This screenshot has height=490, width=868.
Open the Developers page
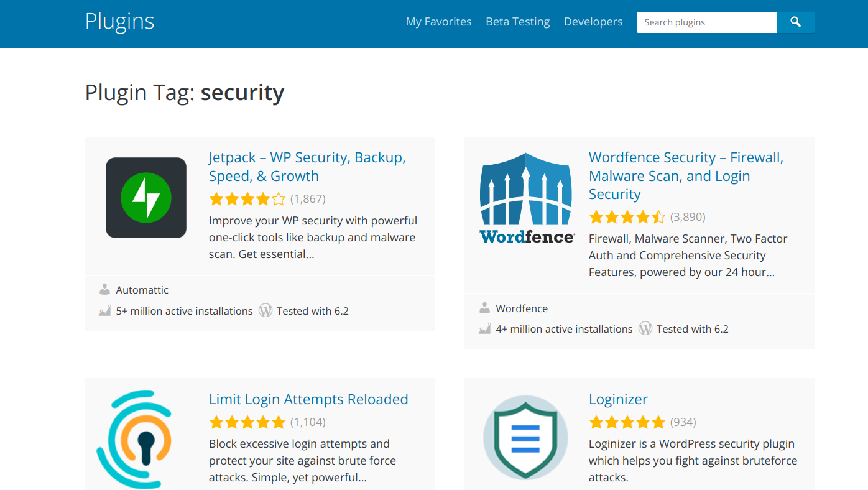coord(593,22)
